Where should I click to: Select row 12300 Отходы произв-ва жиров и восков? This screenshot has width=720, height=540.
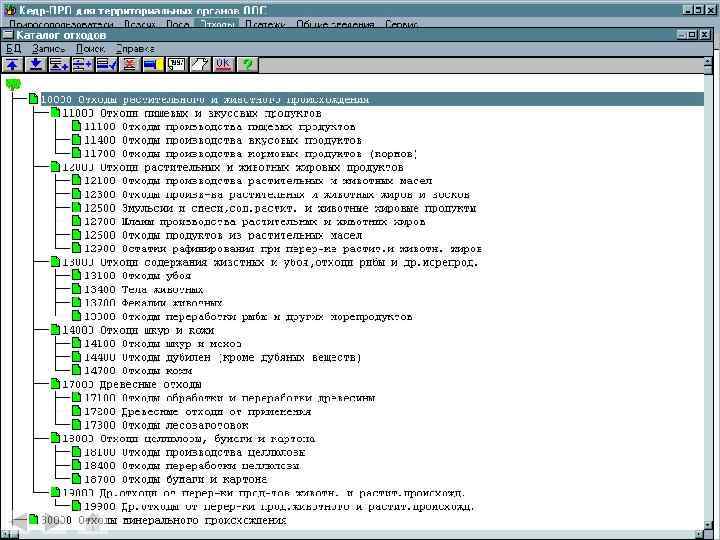[277, 194]
